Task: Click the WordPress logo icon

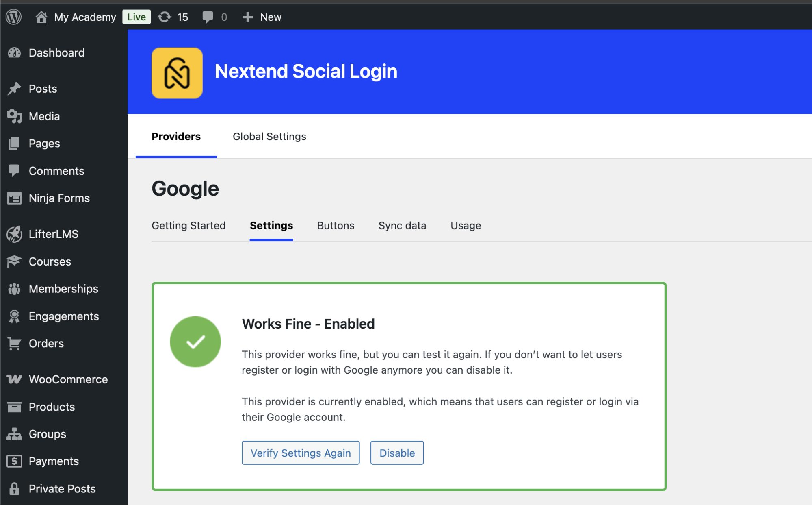Action: click(x=14, y=17)
